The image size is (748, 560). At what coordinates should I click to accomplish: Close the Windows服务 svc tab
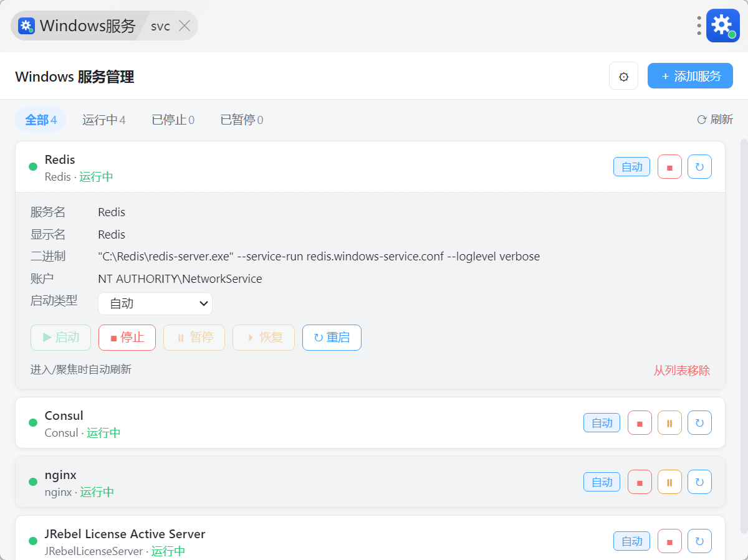[x=185, y=26]
